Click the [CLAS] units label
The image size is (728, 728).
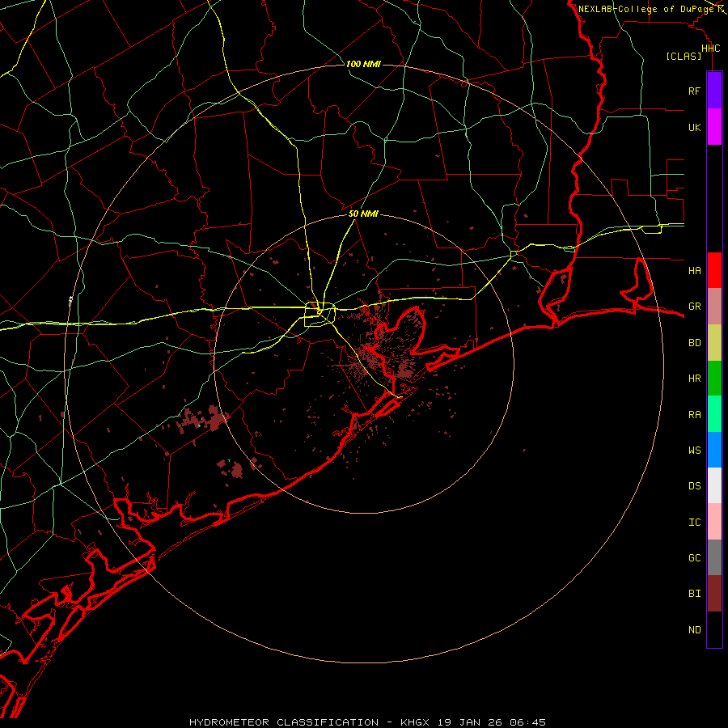click(x=684, y=56)
